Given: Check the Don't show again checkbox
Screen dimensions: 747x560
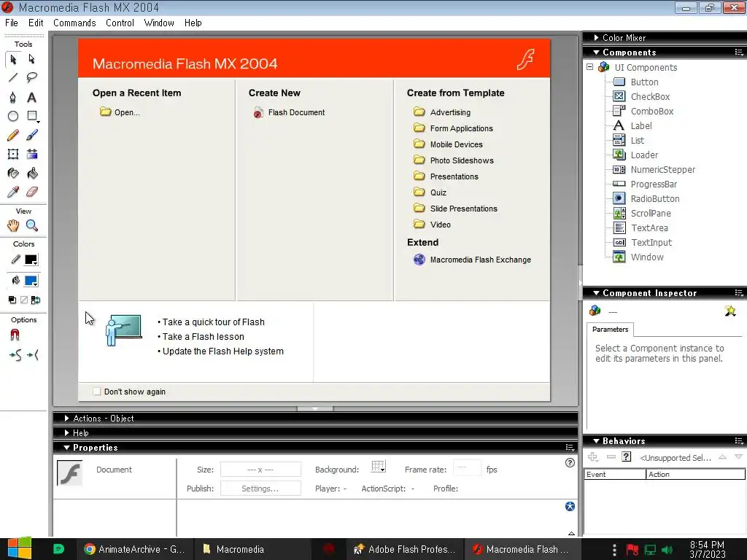Looking at the screenshot, I should coord(97,392).
